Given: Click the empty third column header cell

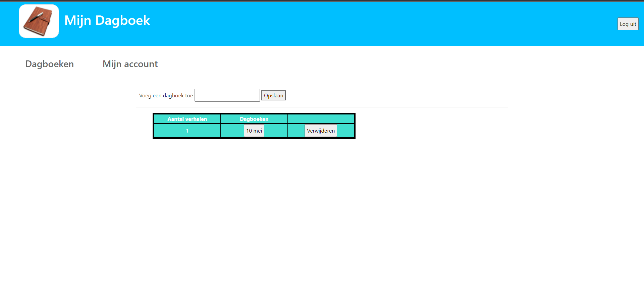Looking at the screenshot, I should pyautogui.click(x=321, y=119).
